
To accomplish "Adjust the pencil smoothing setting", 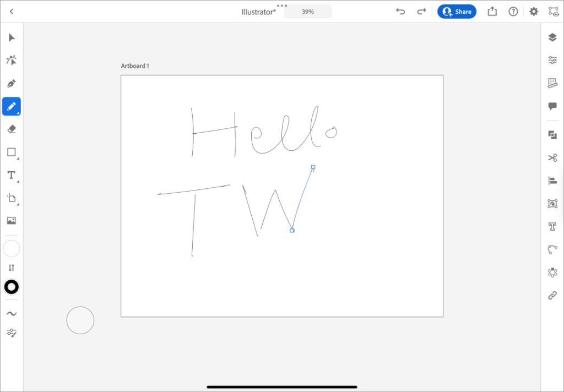I will (12, 314).
